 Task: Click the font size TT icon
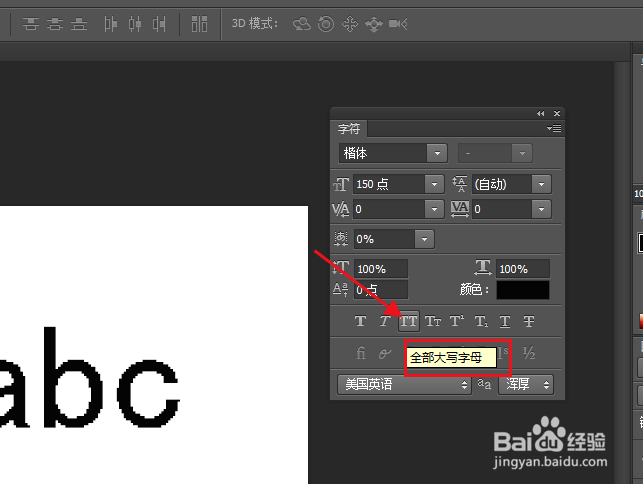tap(341, 185)
